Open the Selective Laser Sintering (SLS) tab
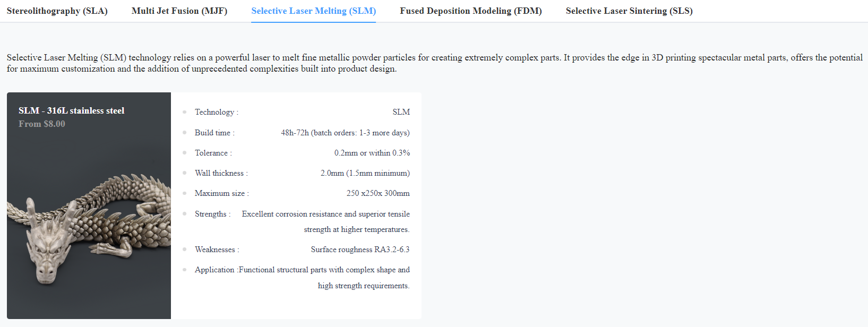Image resolution: width=868 pixels, height=327 pixels. 629,10
